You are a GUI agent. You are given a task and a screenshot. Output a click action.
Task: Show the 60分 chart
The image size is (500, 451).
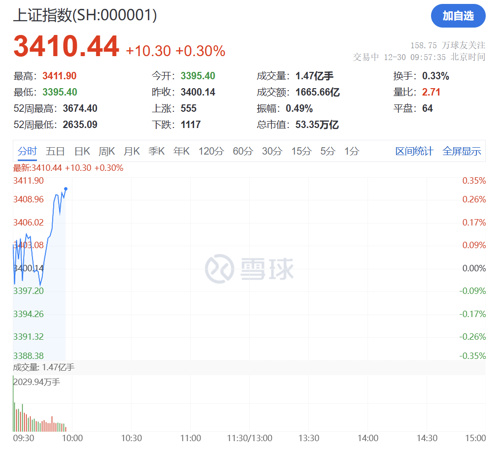(243, 151)
